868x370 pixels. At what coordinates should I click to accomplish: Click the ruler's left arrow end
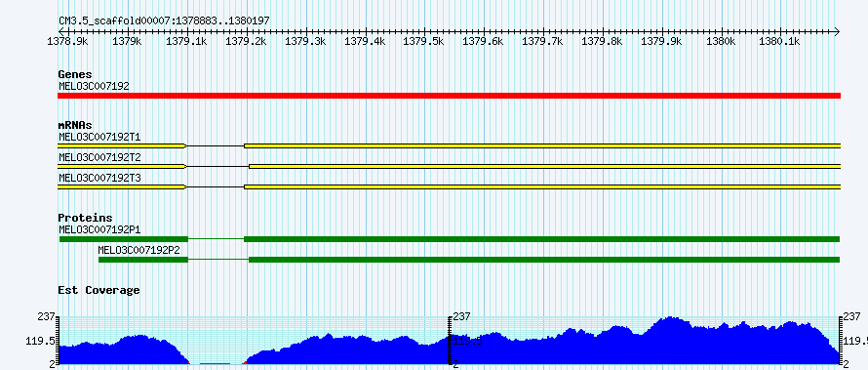pyautogui.click(x=61, y=31)
